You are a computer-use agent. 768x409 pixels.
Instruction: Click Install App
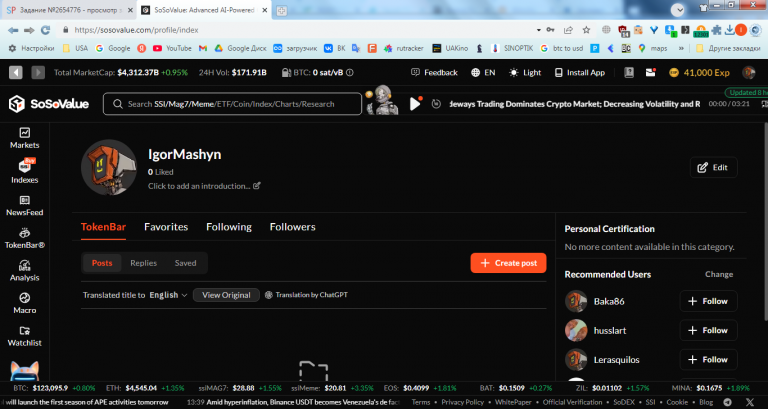tap(580, 72)
